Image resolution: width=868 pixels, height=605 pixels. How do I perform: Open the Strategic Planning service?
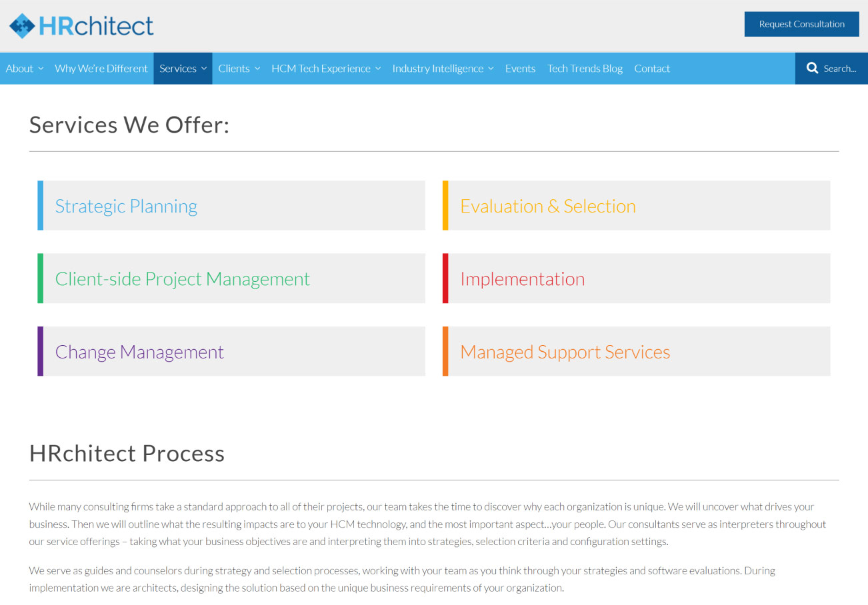[126, 206]
